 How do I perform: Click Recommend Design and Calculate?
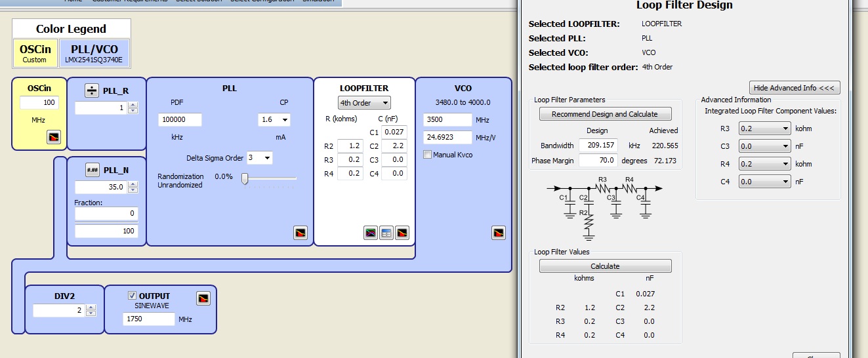click(x=605, y=114)
